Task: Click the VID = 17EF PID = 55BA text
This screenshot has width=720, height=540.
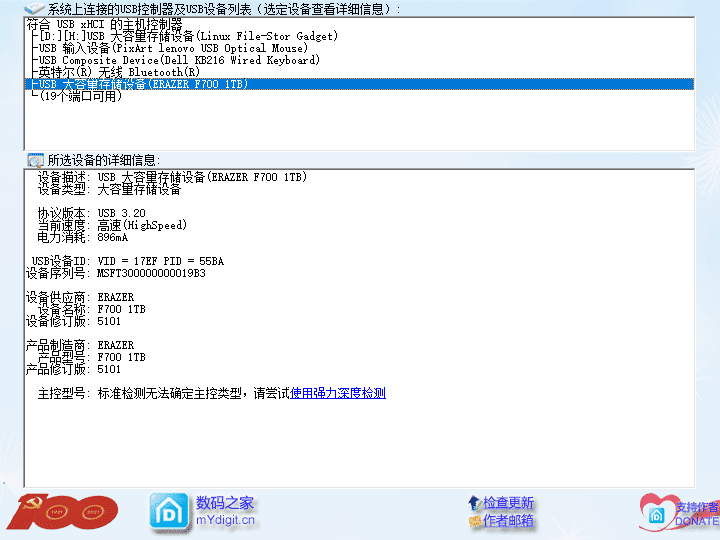Action: [161, 261]
